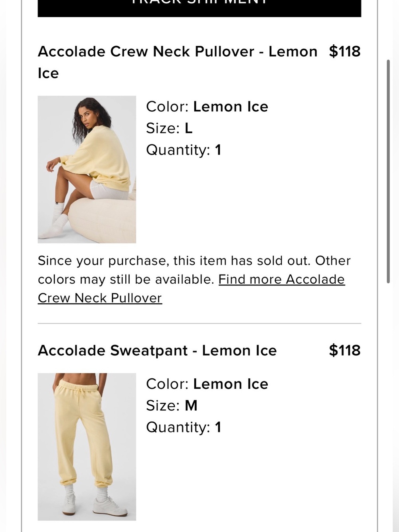Viewport: 399px width, 532px height.
Task: Click the pullover's Color: Lemon Ice label
Action: click(207, 107)
